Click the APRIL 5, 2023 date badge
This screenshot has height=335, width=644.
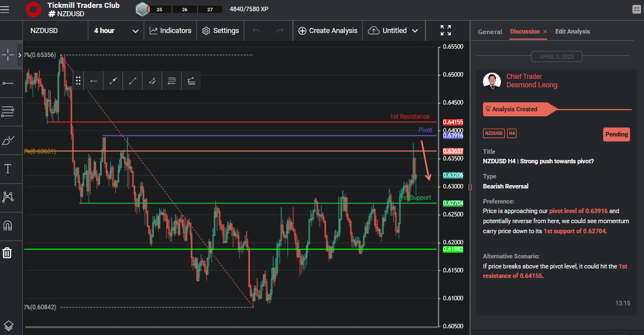[x=557, y=56]
